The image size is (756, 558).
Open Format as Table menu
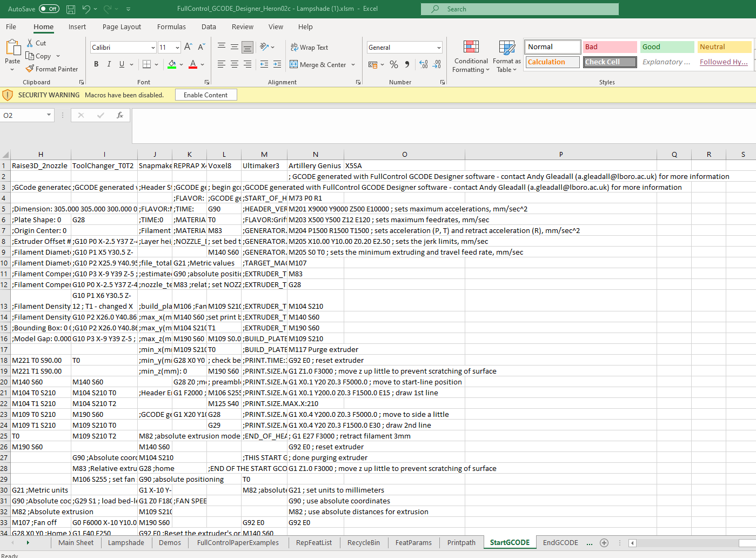click(x=507, y=56)
